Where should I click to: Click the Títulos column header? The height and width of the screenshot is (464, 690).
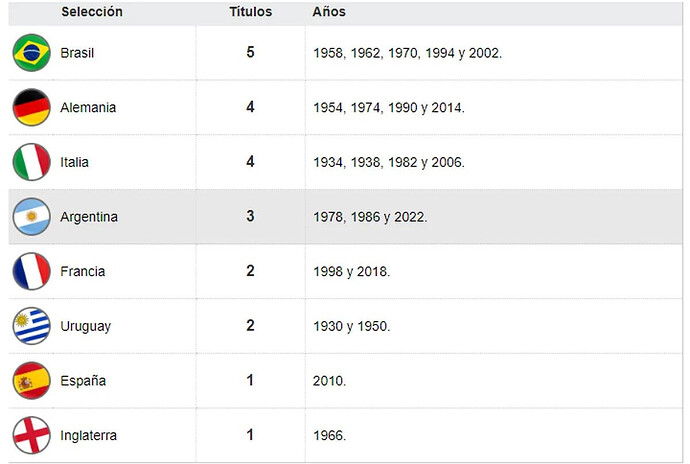click(x=250, y=12)
